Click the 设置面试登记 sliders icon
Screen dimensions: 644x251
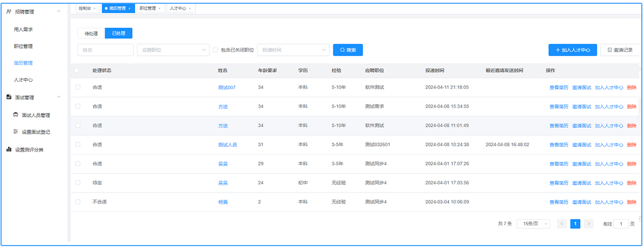point(16,132)
